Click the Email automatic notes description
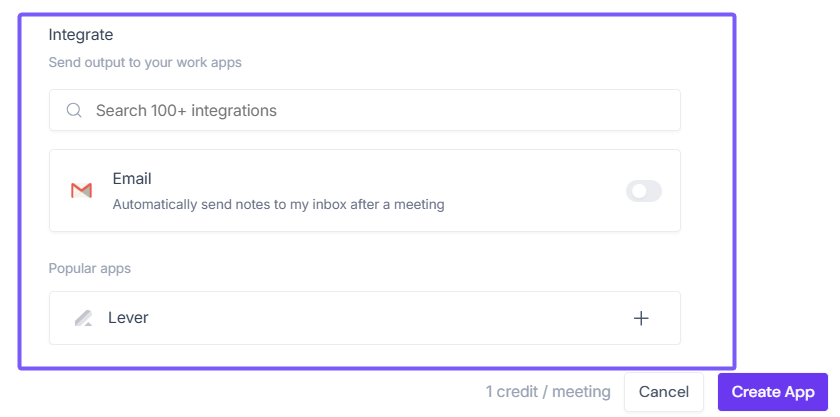 click(x=278, y=205)
